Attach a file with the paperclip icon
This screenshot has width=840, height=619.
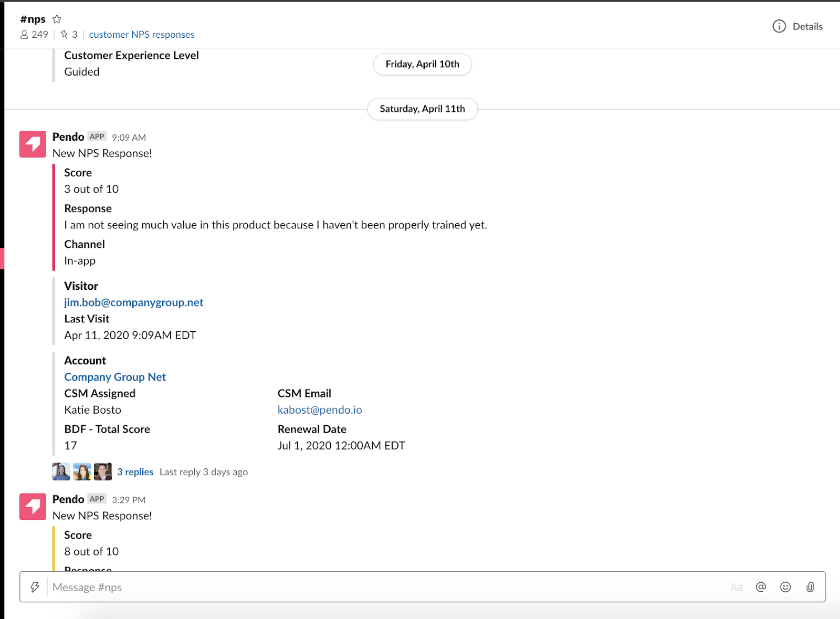tap(810, 587)
